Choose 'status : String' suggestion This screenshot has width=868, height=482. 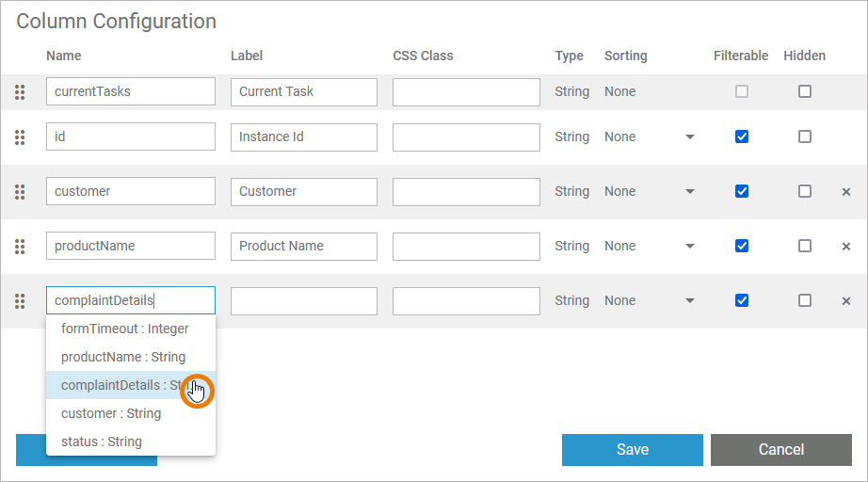[x=102, y=442]
